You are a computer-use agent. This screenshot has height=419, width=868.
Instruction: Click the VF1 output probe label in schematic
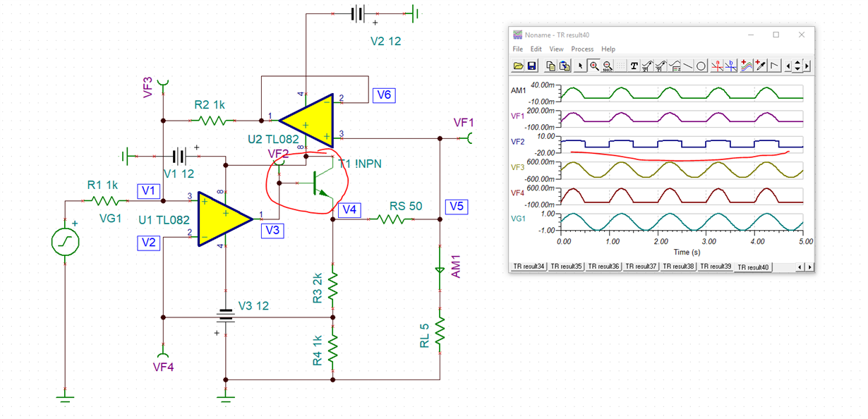point(463,122)
